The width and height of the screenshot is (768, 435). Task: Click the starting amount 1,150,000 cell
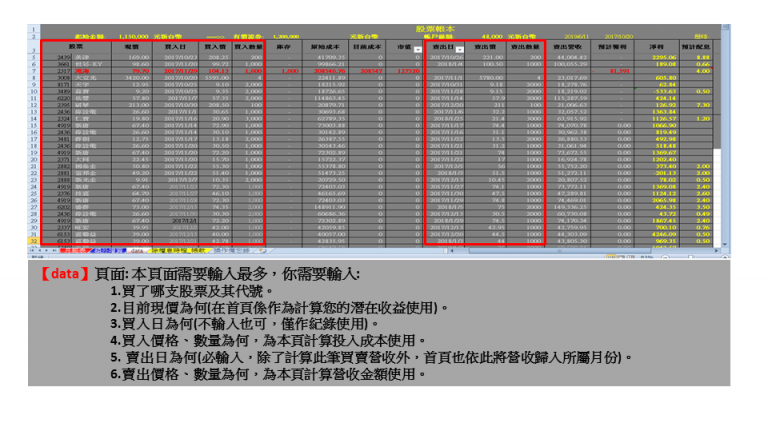(x=132, y=36)
